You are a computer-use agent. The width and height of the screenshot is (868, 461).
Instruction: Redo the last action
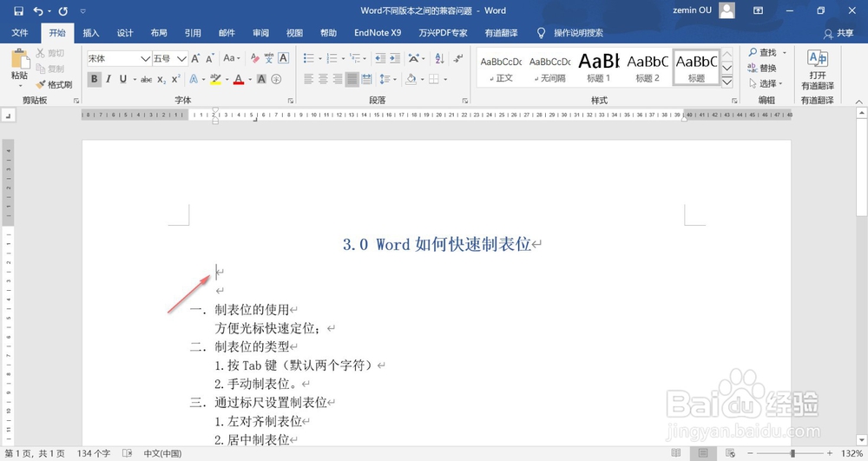pos(63,10)
